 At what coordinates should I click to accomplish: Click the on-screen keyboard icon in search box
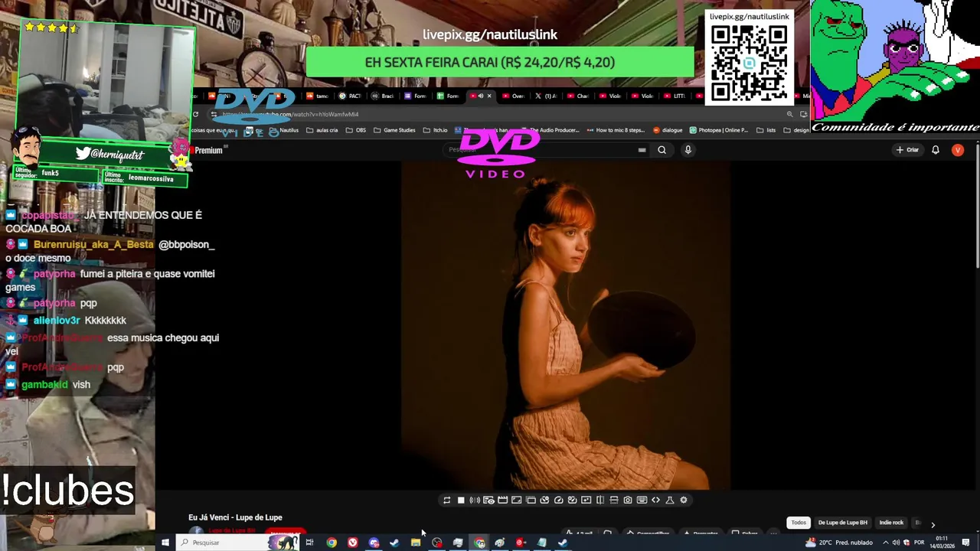642,150
